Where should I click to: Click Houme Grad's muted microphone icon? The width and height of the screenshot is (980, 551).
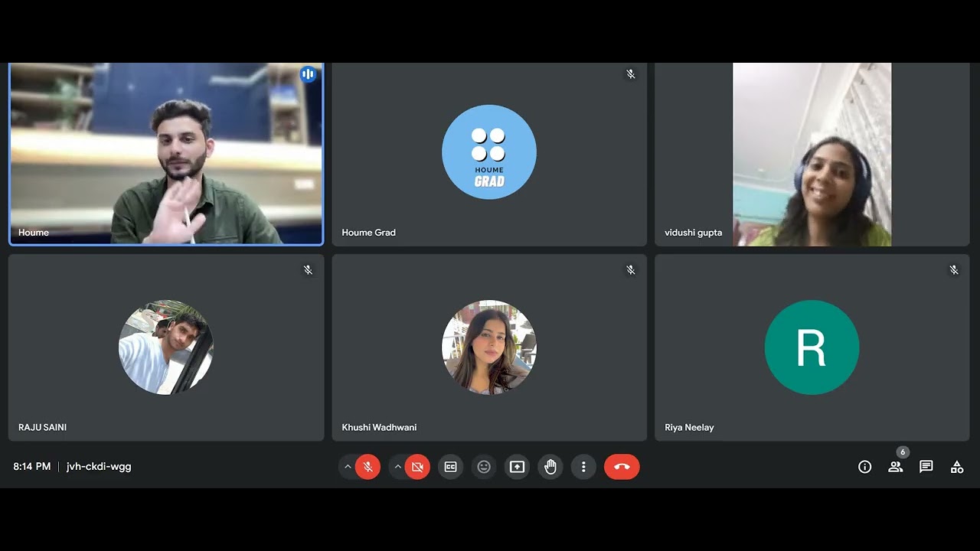pyautogui.click(x=631, y=74)
